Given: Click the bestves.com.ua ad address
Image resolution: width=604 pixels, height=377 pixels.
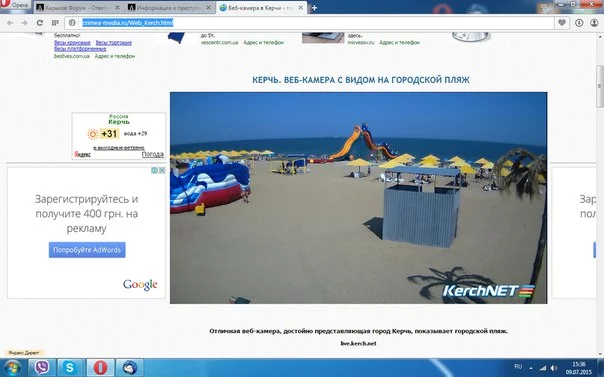Looking at the screenshot, I should point(72,56).
